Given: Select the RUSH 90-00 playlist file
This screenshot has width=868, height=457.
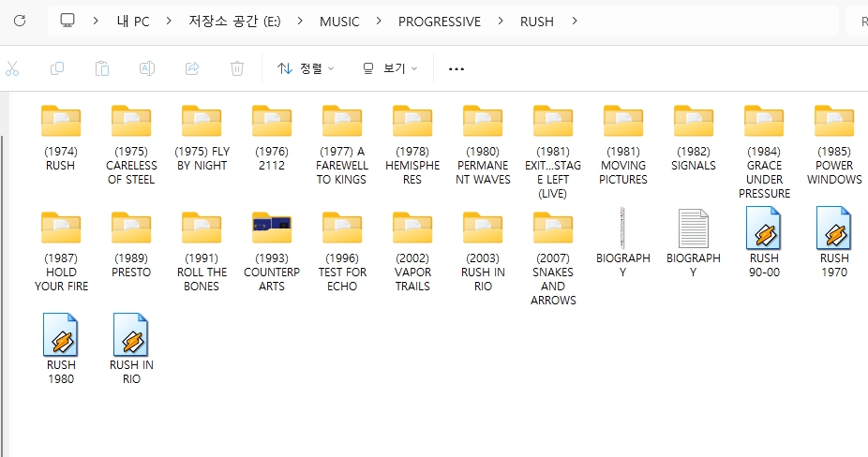Looking at the screenshot, I should (x=764, y=228).
